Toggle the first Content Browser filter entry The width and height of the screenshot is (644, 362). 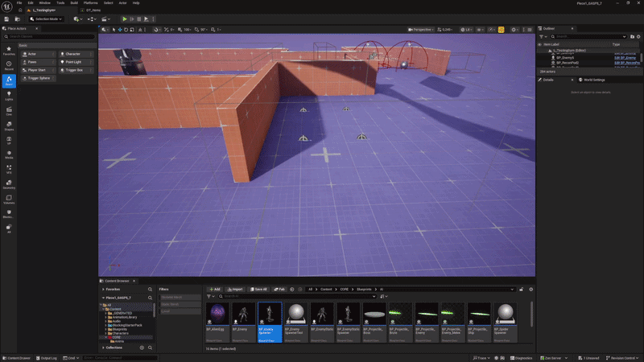click(179, 297)
